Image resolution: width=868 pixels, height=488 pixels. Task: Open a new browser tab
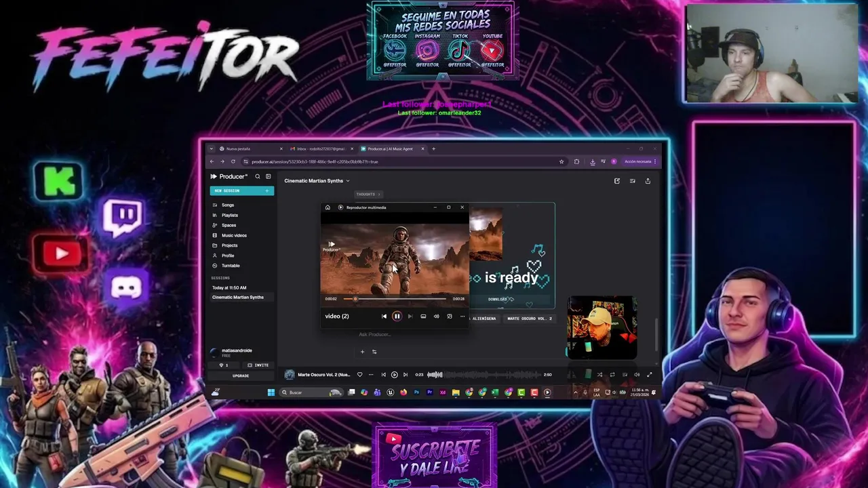[x=434, y=148]
